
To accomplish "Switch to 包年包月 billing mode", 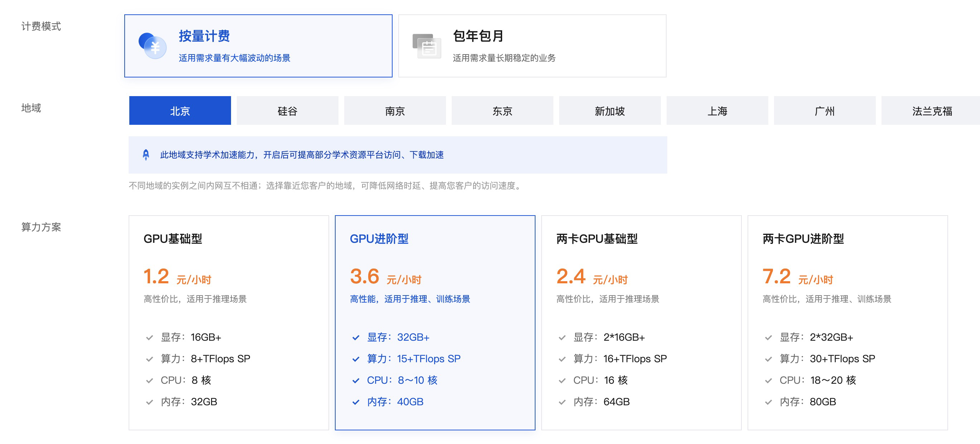I will (x=532, y=46).
